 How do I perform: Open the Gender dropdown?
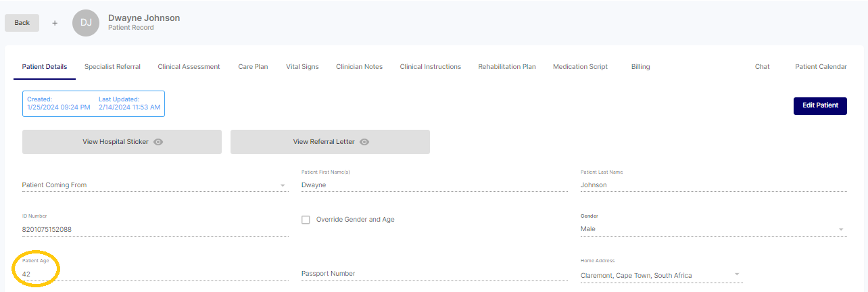coord(841,229)
